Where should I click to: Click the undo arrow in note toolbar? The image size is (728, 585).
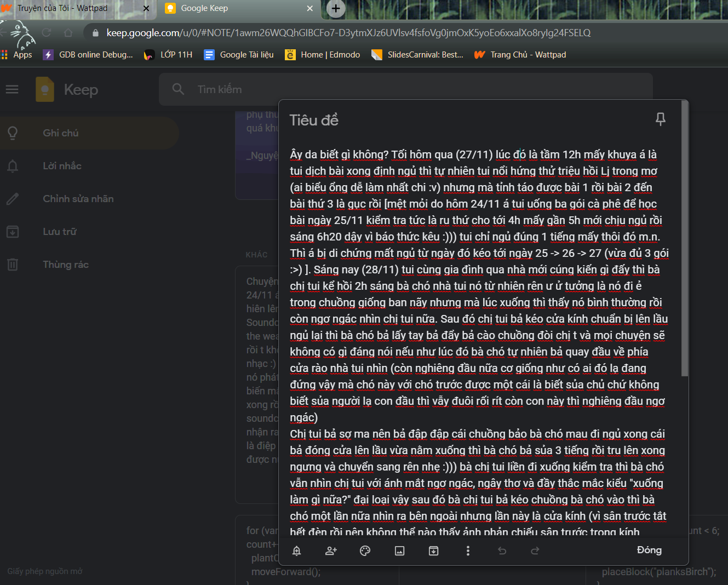click(x=502, y=550)
